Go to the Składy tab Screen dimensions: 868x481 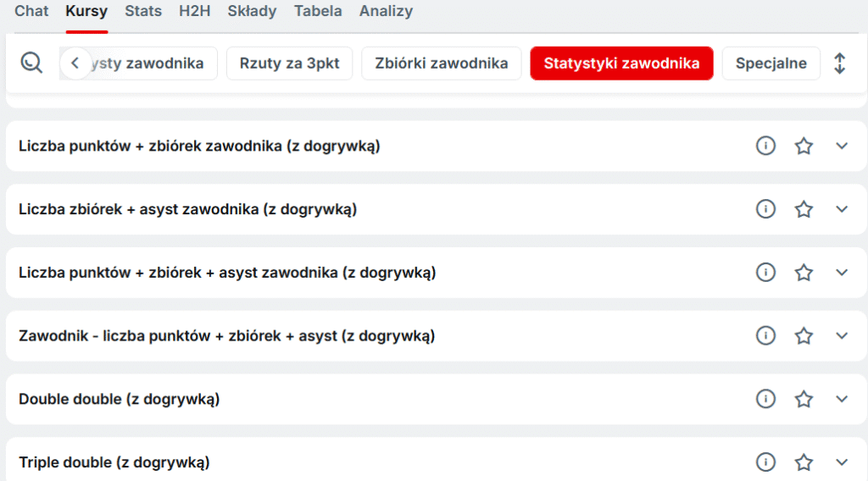click(252, 11)
